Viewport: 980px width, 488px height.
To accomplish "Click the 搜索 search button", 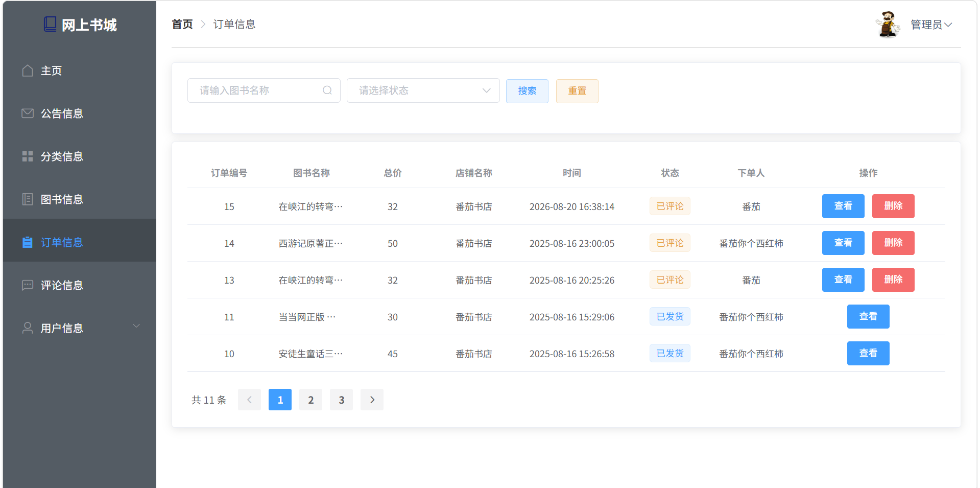I will [527, 91].
